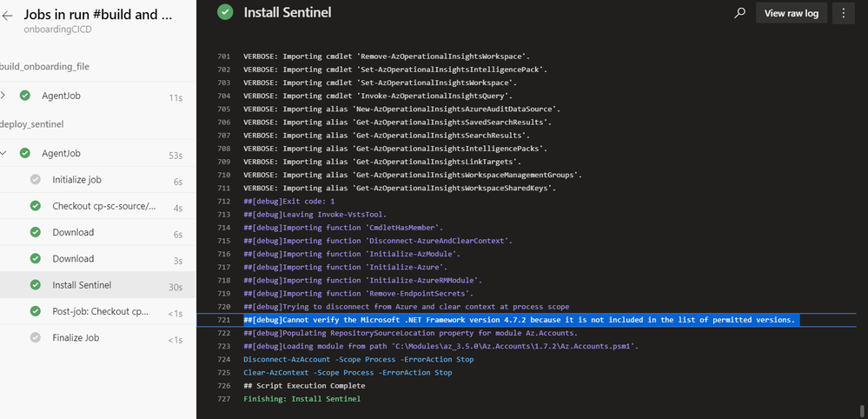Click the View raw log button
This screenshot has width=868, height=419.
(792, 13)
